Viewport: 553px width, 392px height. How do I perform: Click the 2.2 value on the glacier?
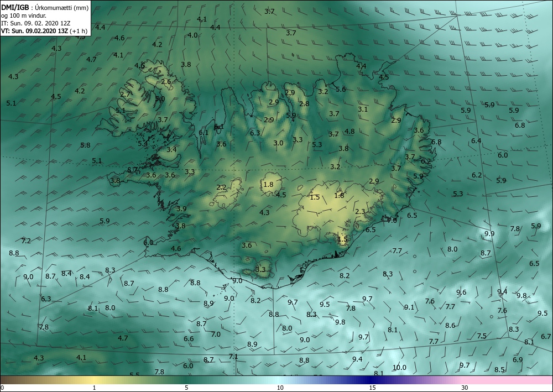pyautogui.click(x=221, y=187)
